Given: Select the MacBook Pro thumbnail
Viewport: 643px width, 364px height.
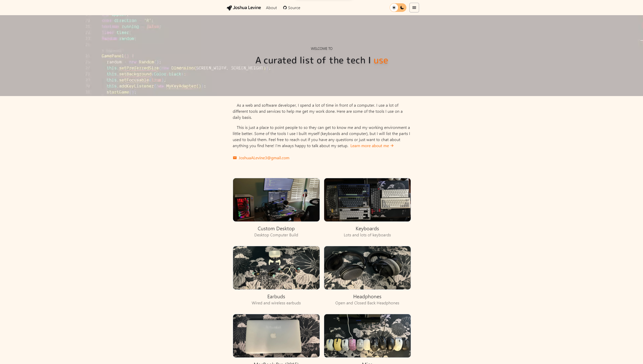Looking at the screenshot, I should [276, 335].
